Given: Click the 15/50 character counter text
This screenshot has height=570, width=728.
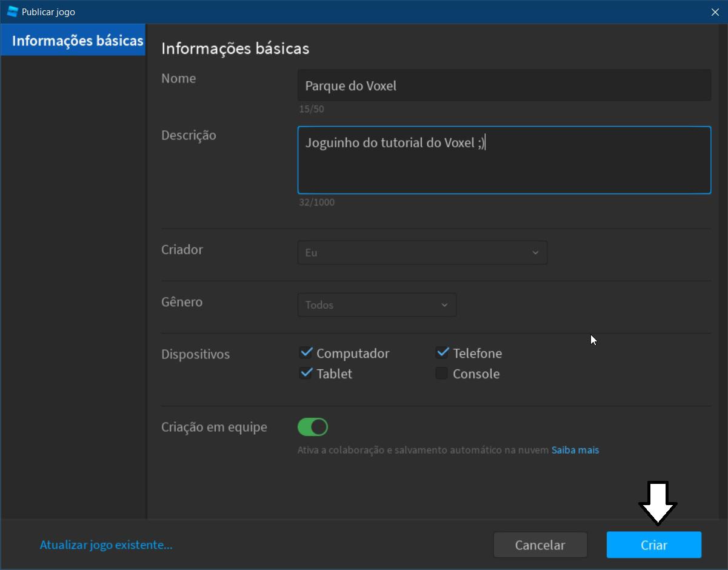Looking at the screenshot, I should 312,109.
